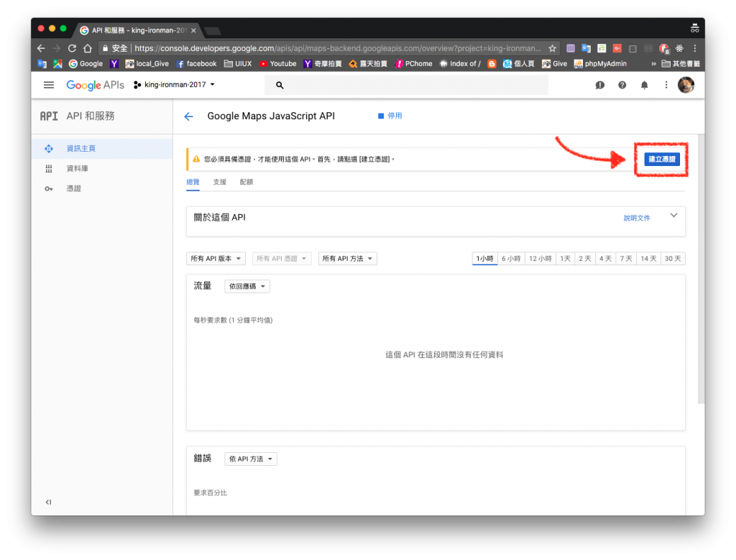This screenshot has height=560, width=736.
Task: Click the address bar URL
Action: pyautogui.click(x=338, y=48)
